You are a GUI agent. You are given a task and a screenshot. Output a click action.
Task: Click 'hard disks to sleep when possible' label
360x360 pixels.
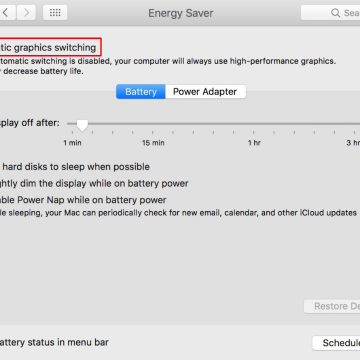click(76, 167)
